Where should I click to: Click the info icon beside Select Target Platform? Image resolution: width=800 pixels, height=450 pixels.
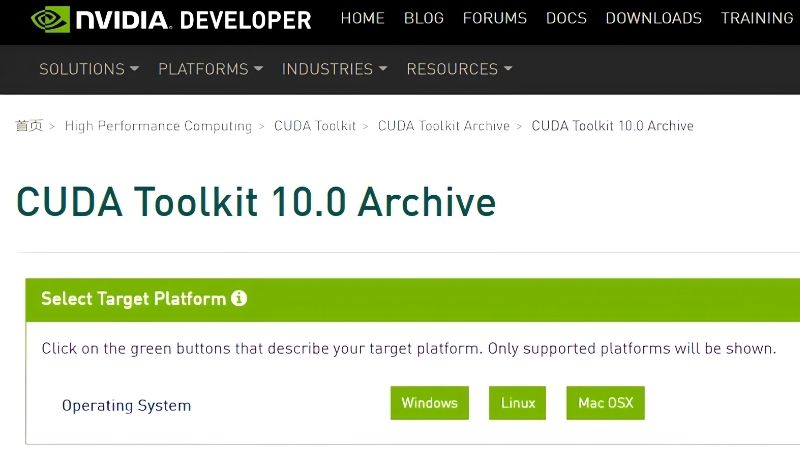[239, 298]
